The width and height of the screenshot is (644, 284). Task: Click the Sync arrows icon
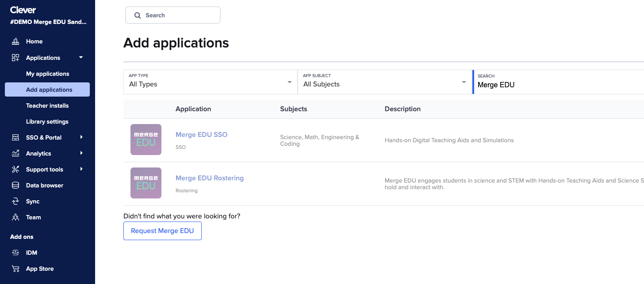point(15,201)
